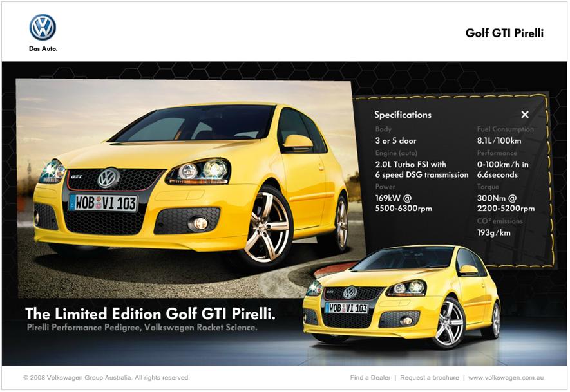Click the Fuel Consumption 8.1L/100km value

(x=499, y=140)
